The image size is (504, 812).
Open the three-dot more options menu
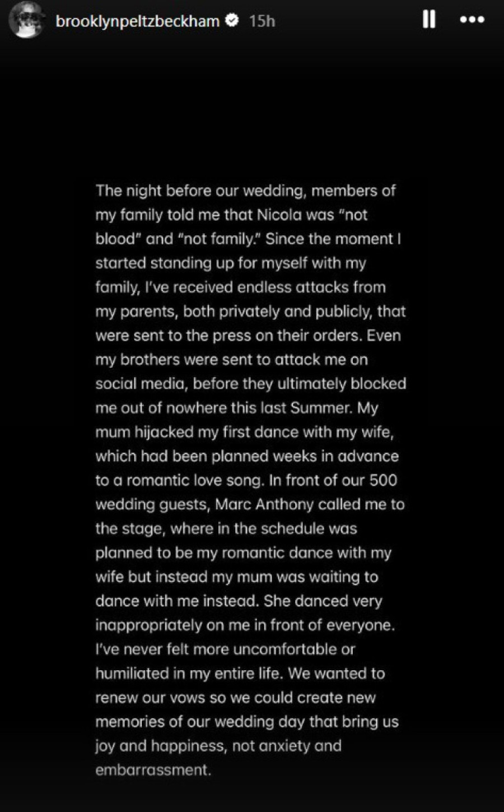(472, 21)
